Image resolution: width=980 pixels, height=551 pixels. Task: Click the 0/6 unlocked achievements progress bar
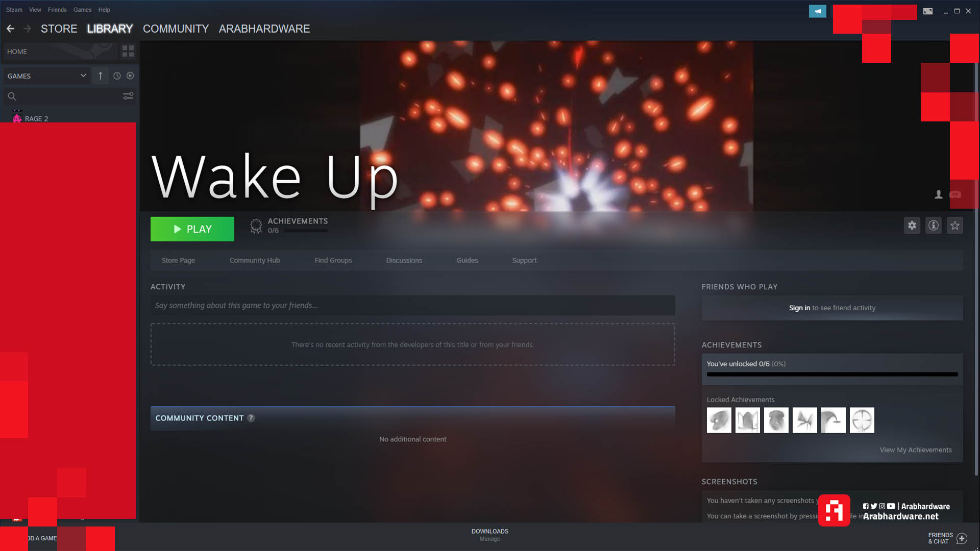(832, 374)
